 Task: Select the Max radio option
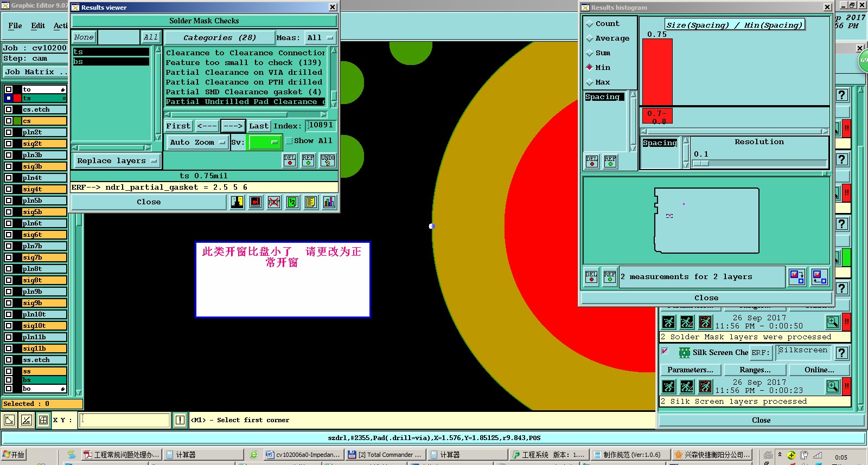point(590,82)
